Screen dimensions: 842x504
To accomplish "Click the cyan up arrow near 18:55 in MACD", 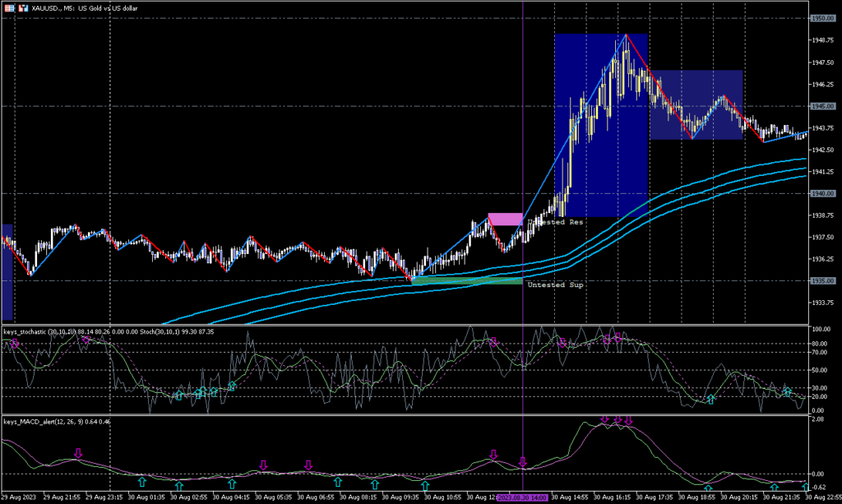I will coord(707,489).
